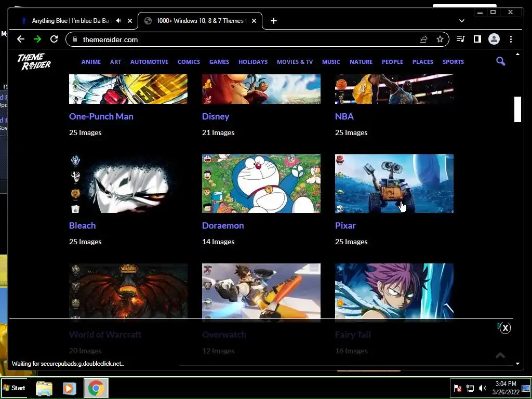Close the 1000+ Windows Themes tab

pos(254,21)
